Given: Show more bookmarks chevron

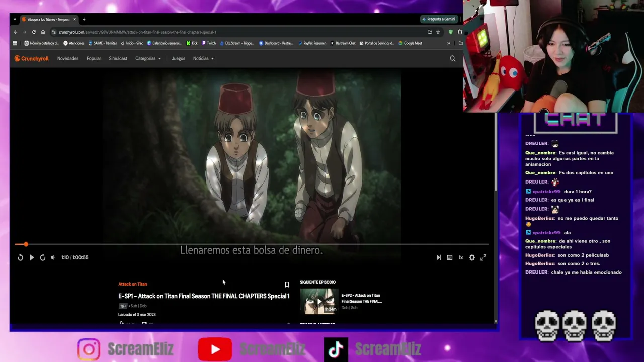Looking at the screenshot, I should pos(448,43).
